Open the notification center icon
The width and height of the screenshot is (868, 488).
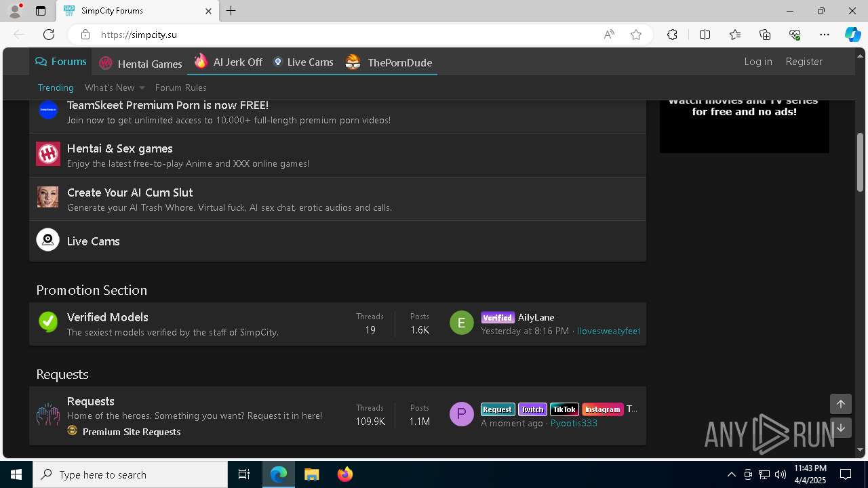coord(846,474)
